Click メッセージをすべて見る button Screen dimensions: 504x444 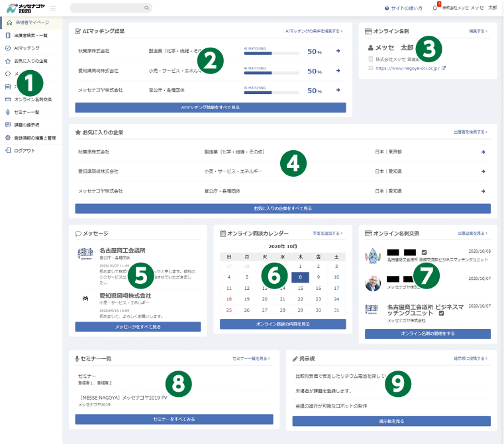138,327
